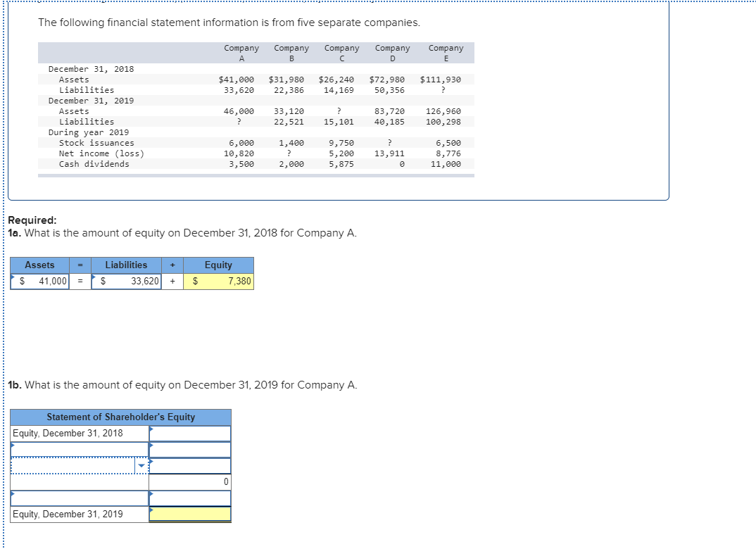Click the 'December 31, 2019' row heading
The width and height of the screenshot is (756, 549).
point(91,101)
